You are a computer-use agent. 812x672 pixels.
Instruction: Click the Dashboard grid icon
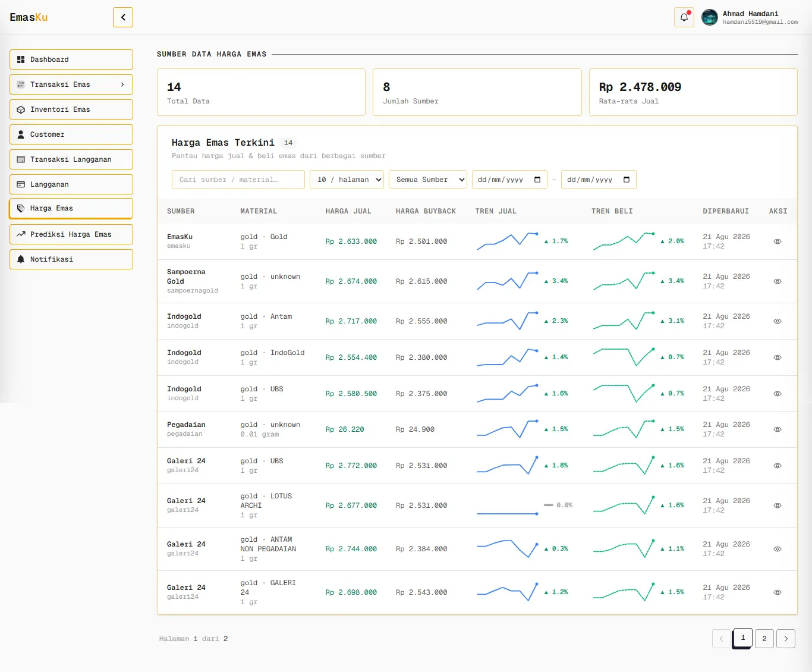[21, 59]
